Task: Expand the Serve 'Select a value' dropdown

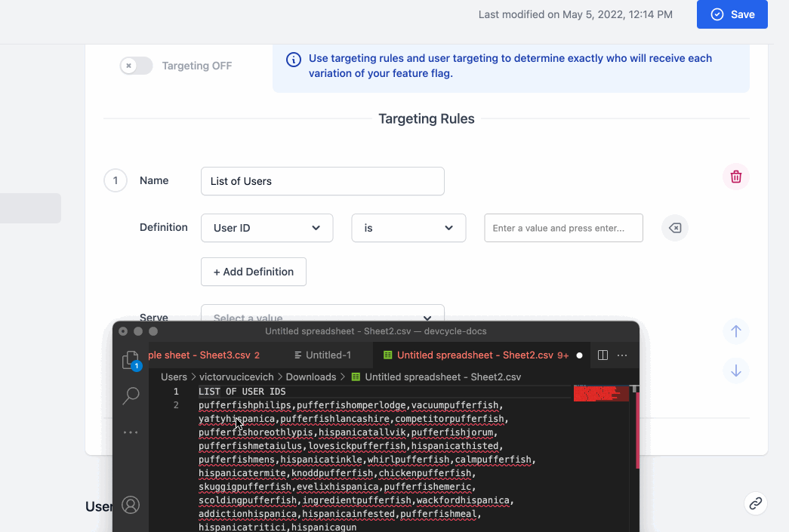Action: coord(322,317)
